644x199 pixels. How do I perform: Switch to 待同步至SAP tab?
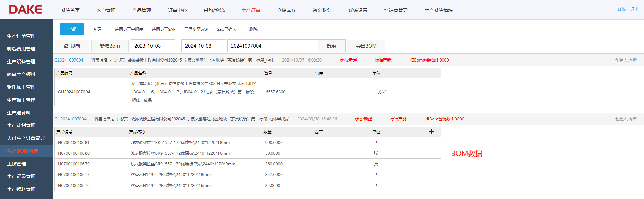coord(164,29)
